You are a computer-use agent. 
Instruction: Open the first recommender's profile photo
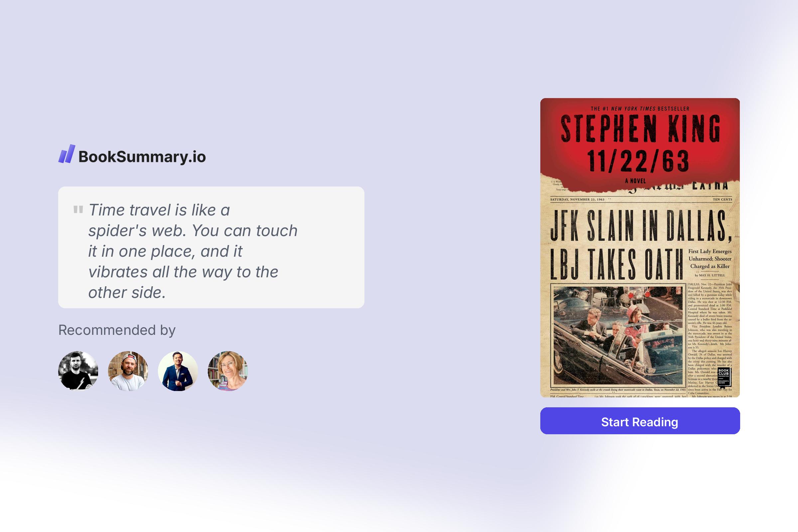pyautogui.click(x=78, y=371)
